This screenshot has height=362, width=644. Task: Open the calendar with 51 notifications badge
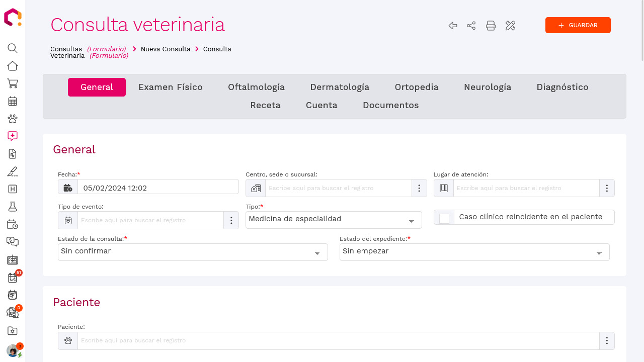pyautogui.click(x=12, y=278)
